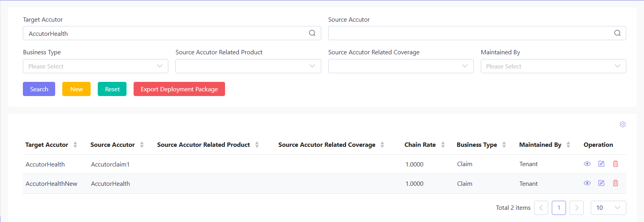The height and width of the screenshot is (222, 644).
Task: Focus the Target Accutor input field
Action: coord(172,33)
